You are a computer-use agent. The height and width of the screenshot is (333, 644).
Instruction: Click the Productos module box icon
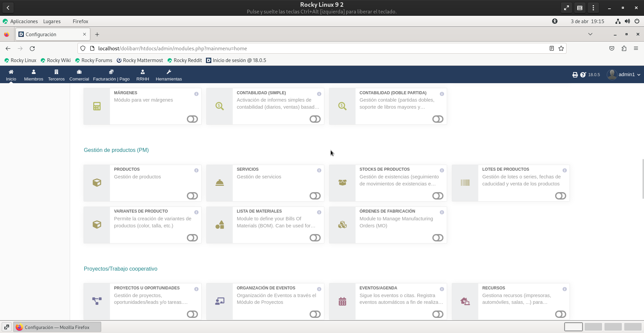(x=97, y=183)
